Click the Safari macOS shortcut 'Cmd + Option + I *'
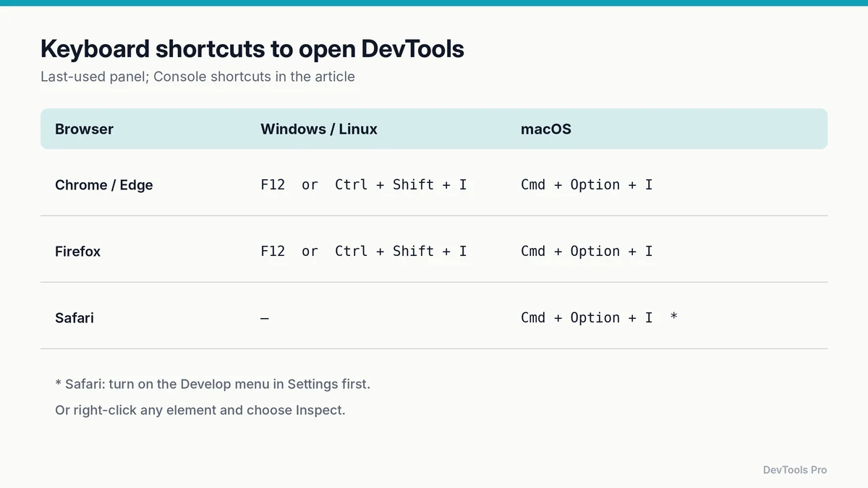This screenshot has height=488, width=868. (599, 318)
